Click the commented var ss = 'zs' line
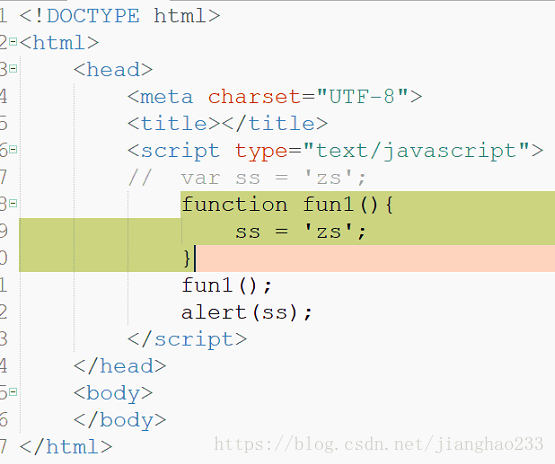Viewport: 555px width, 464px height. (247, 178)
